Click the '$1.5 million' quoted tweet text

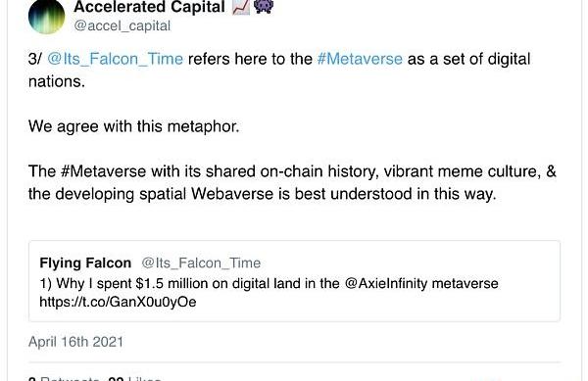point(171,284)
